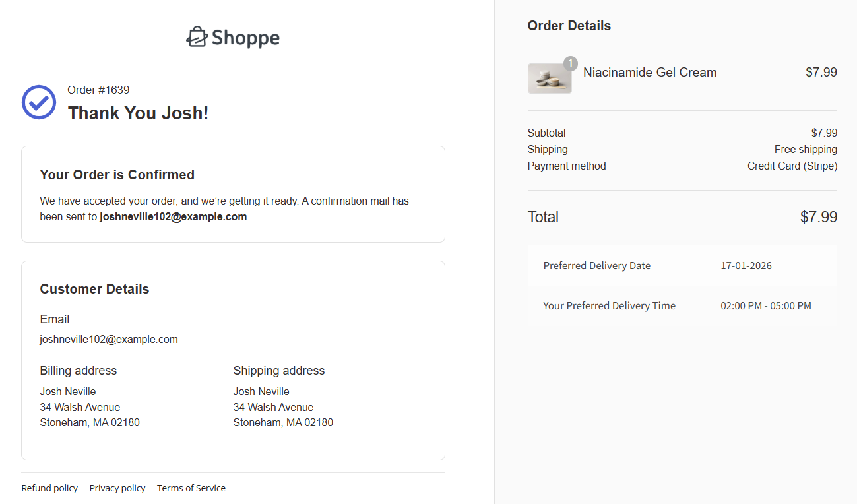Click the Niacinamide Gel Cream product name
The image size is (857, 504).
pos(649,72)
